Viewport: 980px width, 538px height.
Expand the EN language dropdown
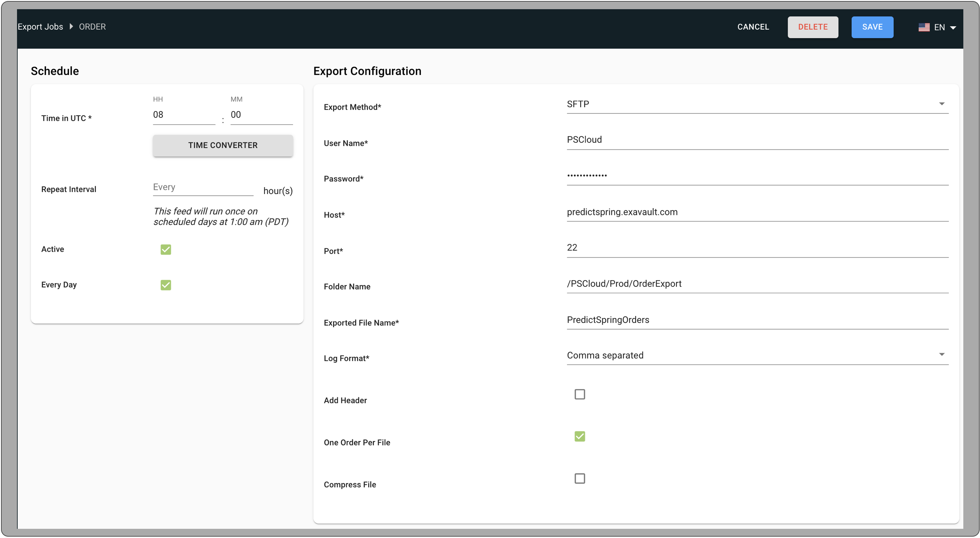coord(953,27)
